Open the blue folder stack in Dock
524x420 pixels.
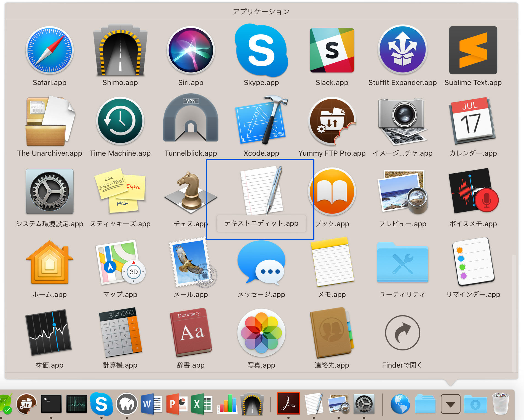click(425, 404)
